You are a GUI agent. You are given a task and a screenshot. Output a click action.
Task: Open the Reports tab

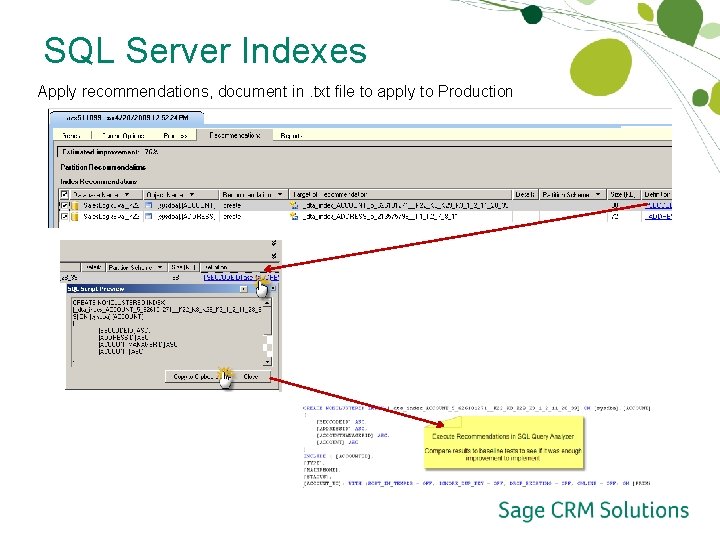point(291,136)
